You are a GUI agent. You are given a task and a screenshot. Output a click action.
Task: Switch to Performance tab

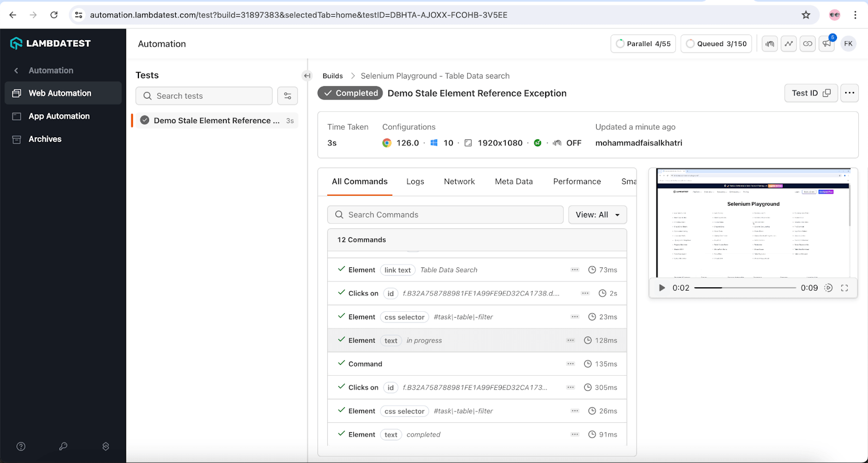pyautogui.click(x=577, y=182)
